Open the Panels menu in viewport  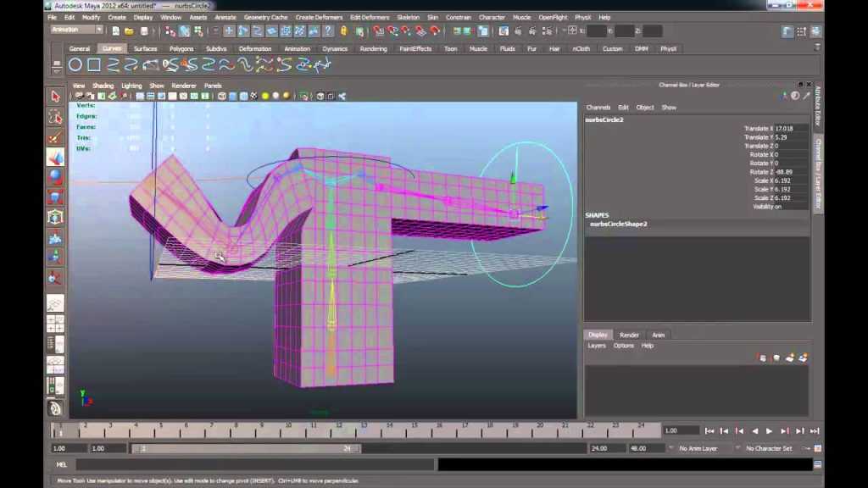213,86
